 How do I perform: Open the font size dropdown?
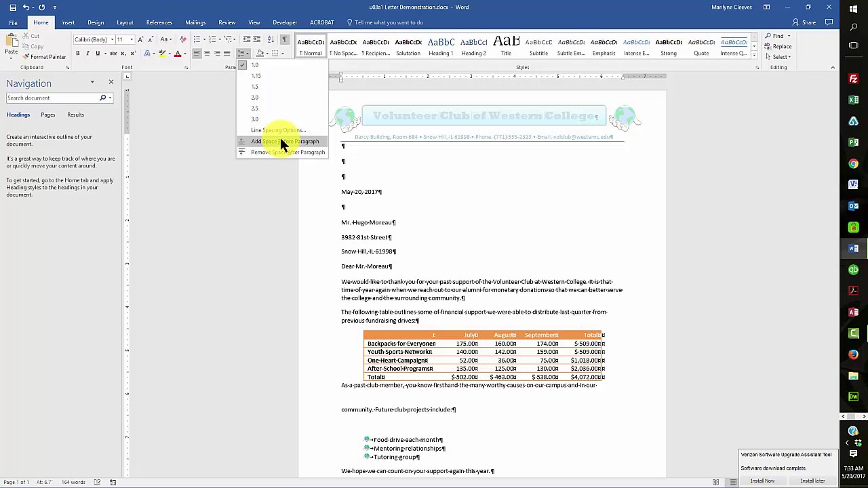point(132,39)
